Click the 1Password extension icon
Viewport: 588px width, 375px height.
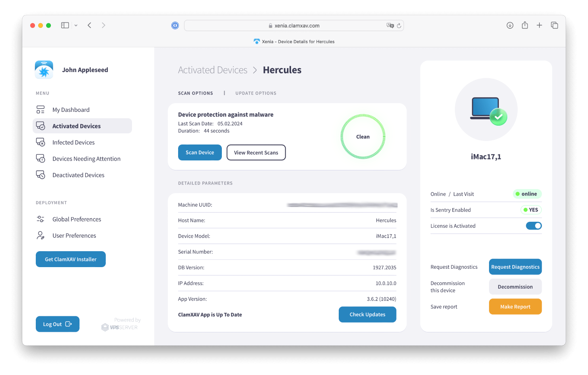[x=175, y=25]
